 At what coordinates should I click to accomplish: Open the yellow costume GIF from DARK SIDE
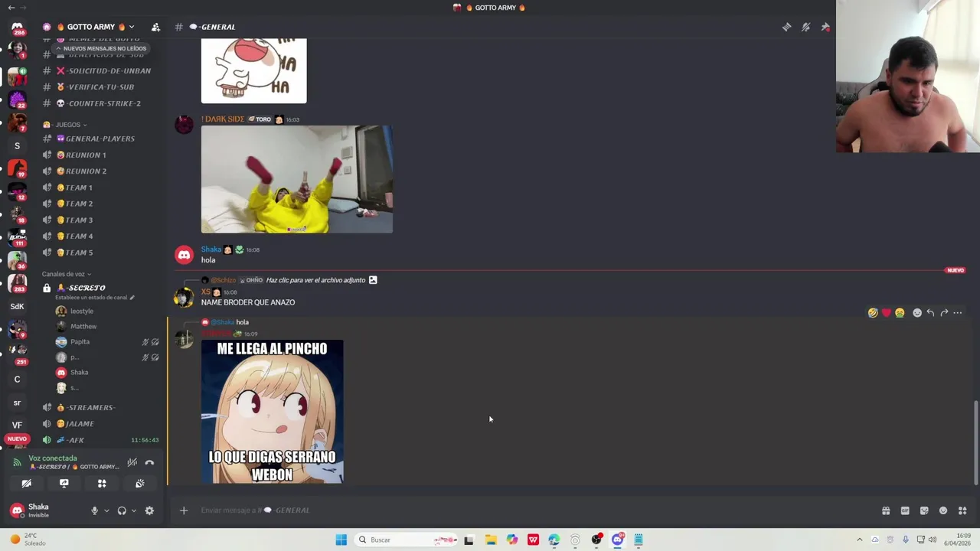tap(297, 179)
